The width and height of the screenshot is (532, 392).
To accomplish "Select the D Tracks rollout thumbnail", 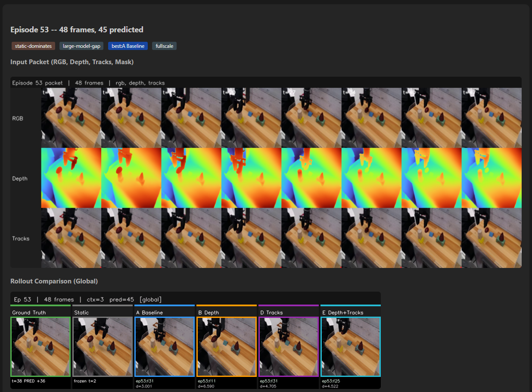I will [x=288, y=347].
